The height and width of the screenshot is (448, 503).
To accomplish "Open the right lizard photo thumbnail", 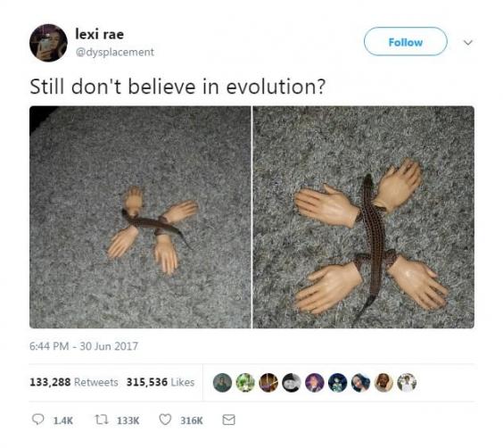I will (x=364, y=217).
